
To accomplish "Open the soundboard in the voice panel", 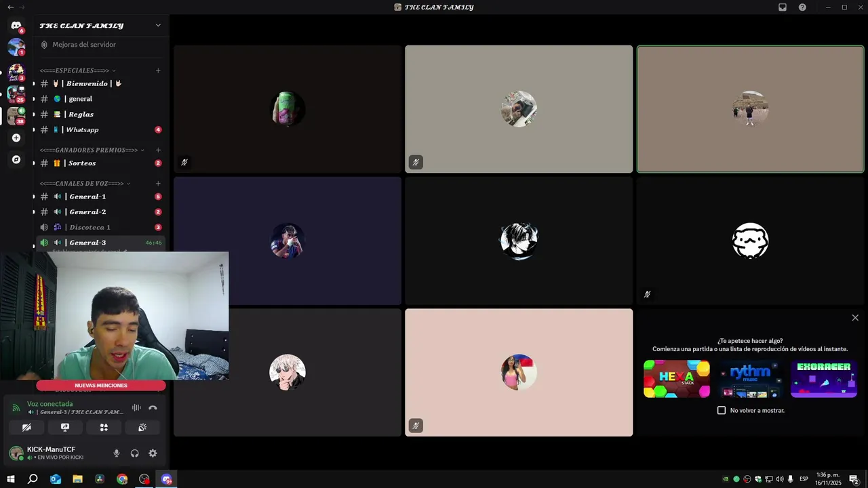I will pos(142,428).
